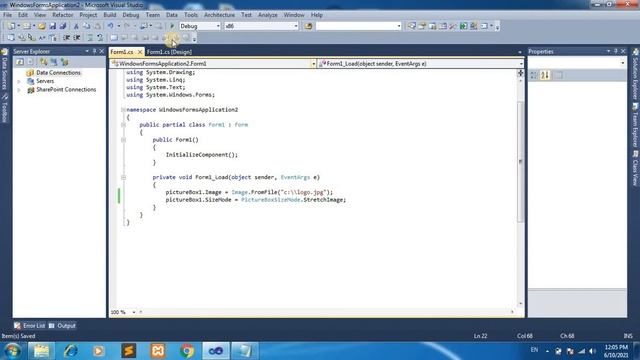Image resolution: width=640 pixels, height=360 pixels.
Task: Click the Open File folder icon
Action: pyautogui.click(x=42, y=26)
